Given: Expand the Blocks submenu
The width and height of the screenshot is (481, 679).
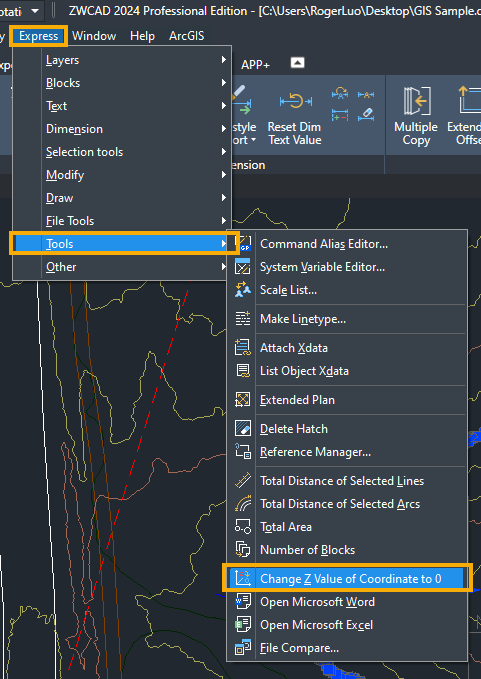Looking at the screenshot, I should click(122, 83).
